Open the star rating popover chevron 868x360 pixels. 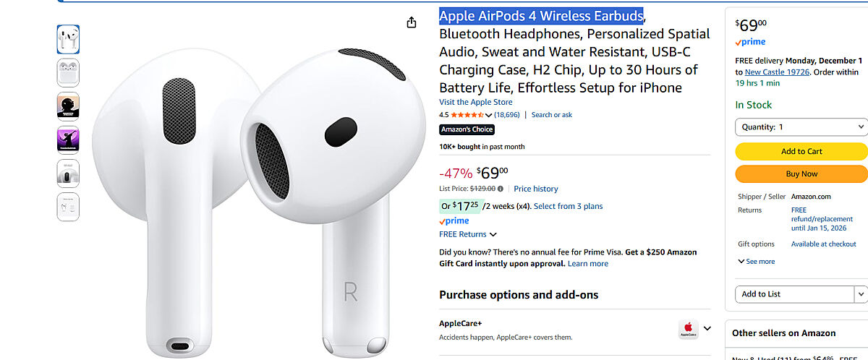coord(489,115)
